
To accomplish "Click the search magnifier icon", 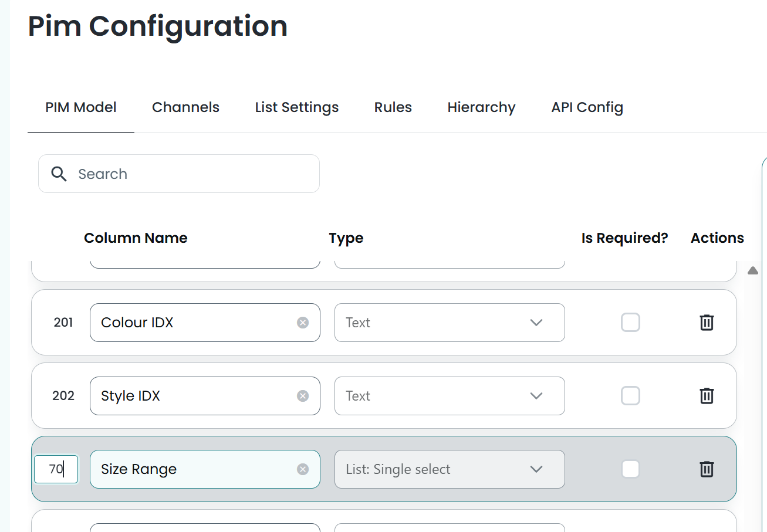I will pos(59,174).
